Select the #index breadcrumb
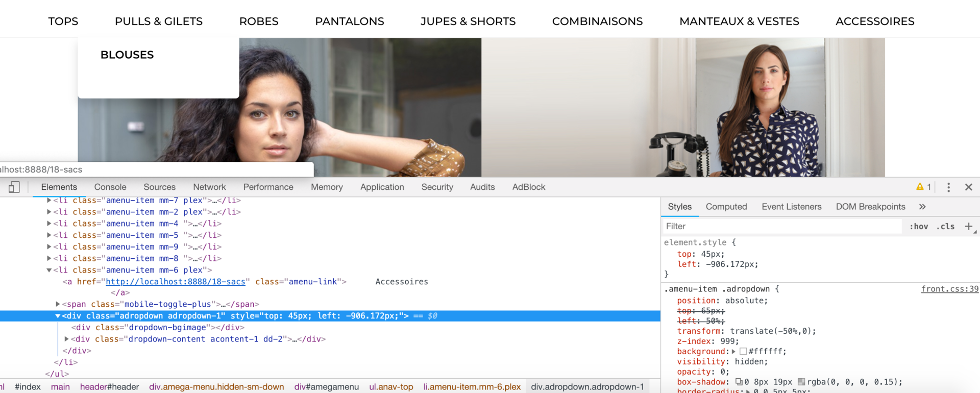 click(28, 387)
